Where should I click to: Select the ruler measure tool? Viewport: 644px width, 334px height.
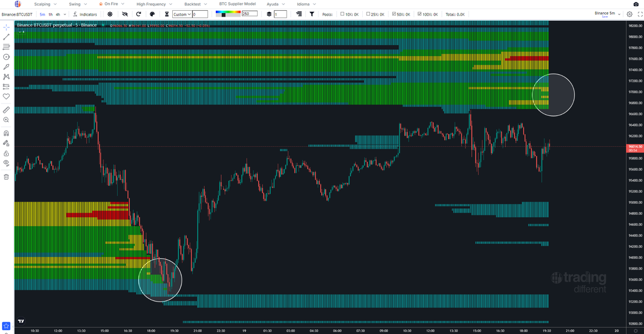point(6,109)
